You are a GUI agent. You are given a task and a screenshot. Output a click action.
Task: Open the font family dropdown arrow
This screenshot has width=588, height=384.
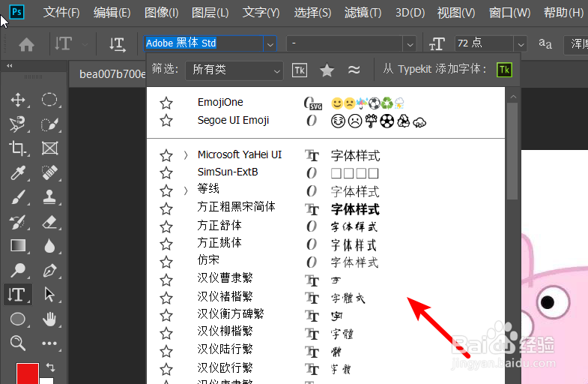270,44
